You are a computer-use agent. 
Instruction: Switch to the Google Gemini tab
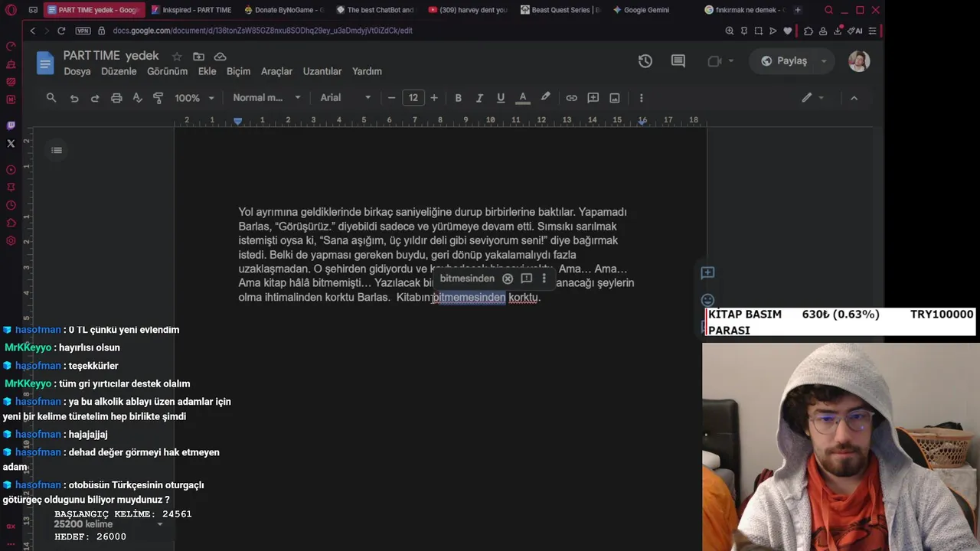(x=640, y=10)
